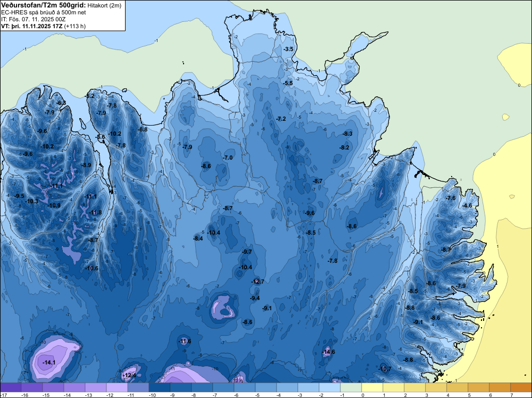Click the '-7.0' temperature value

pyautogui.click(x=228, y=158)
